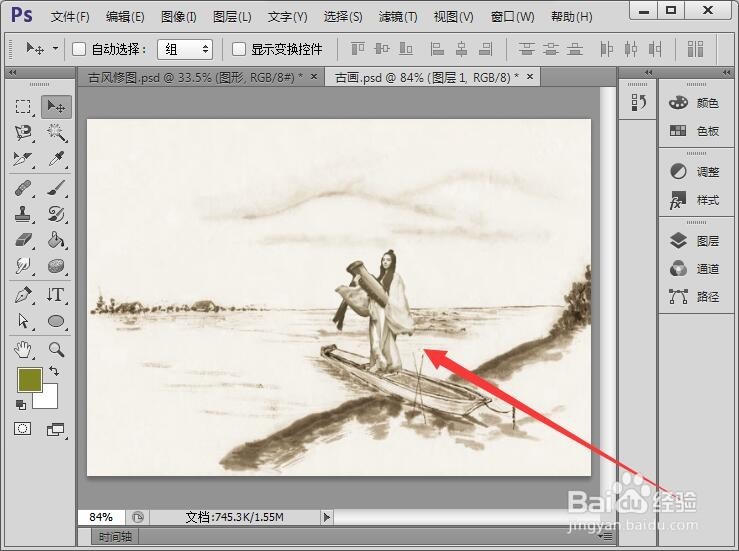Select the Clone Stamp tool
This screenshot has height=551, width=739.
[x=23, y=214]
